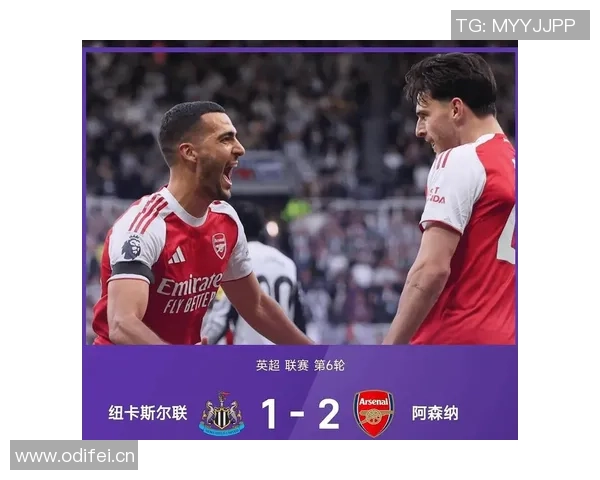Open the www.odifei.cn link
This screenshot has height=480, width=600.
pos(74,456)
